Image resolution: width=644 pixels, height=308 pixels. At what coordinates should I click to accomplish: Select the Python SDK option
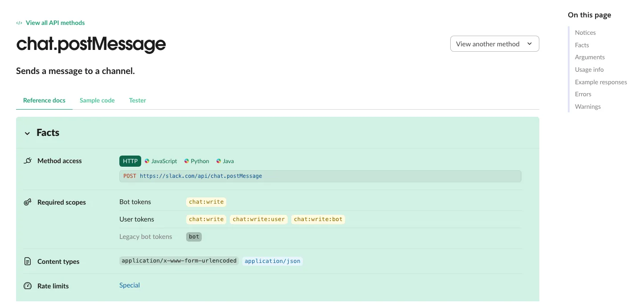point(196,161)
